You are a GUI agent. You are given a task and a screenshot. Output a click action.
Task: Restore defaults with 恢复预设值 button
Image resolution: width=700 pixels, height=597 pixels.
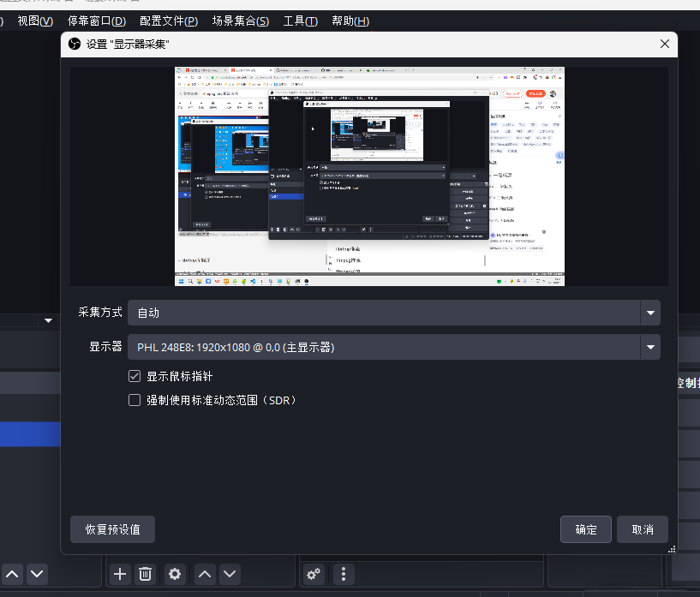pyautogui.click(x=112, y=529)
